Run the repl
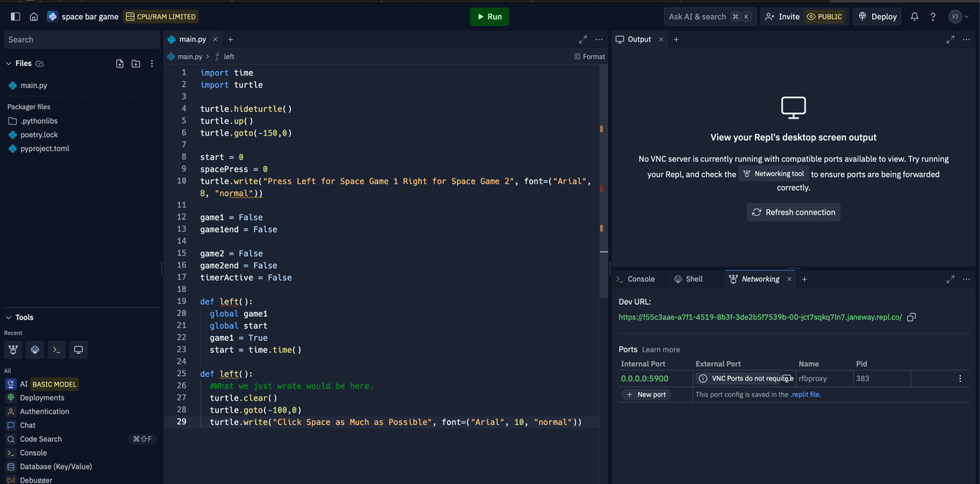The width and height of the screenshot is (980, 484). point(489,17)
